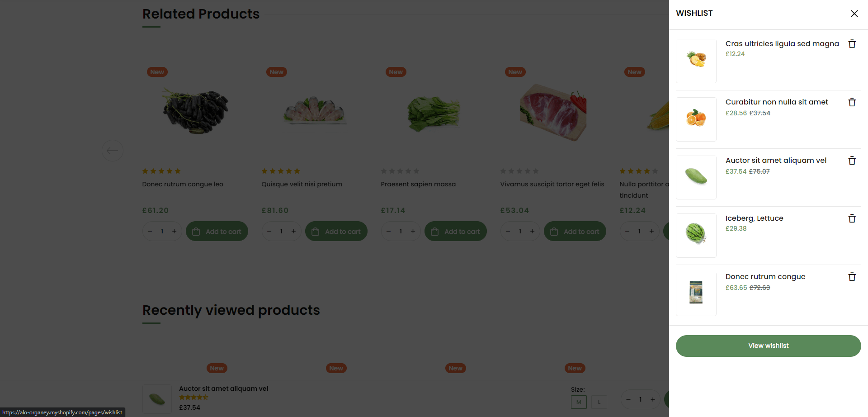Open the orange product thumbnail in wishlist
The width and height of the screenshot is (868, 417).
pos(696,119)
